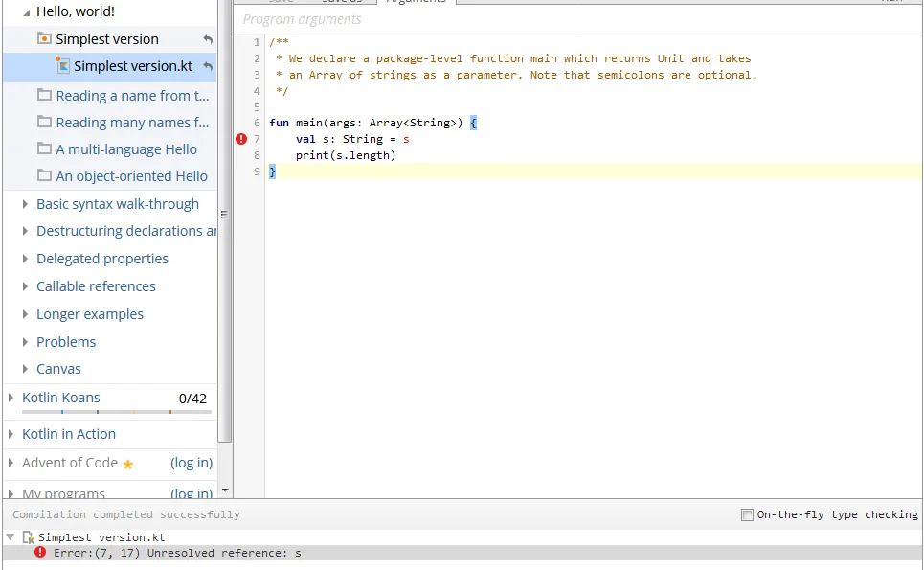Click the revert arrow beside Simplest version.kt
Screen dimensions: 924x570
click(x=208, y=66)
